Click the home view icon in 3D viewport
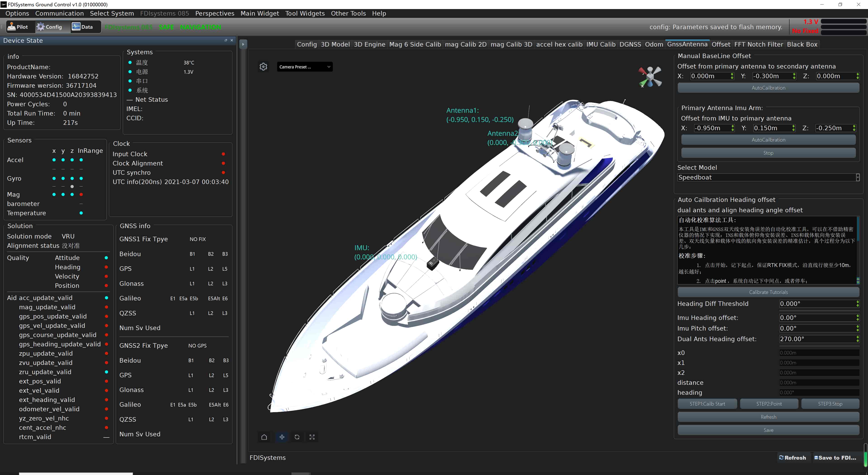 [x=264, y=437]
